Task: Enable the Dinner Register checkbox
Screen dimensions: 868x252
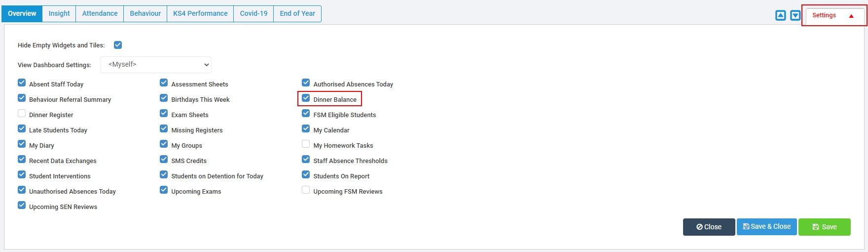Action: point(22,114)
